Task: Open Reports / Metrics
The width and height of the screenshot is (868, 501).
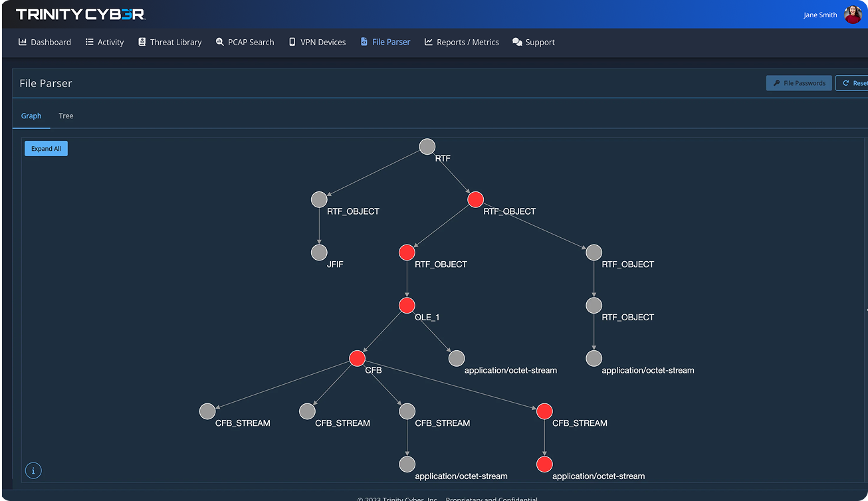Action: 461,42
